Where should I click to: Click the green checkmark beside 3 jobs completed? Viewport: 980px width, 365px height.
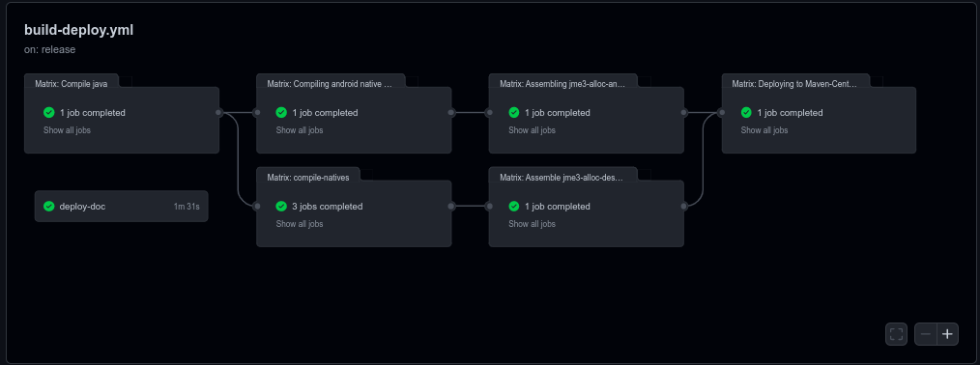[x=281, y=206]
